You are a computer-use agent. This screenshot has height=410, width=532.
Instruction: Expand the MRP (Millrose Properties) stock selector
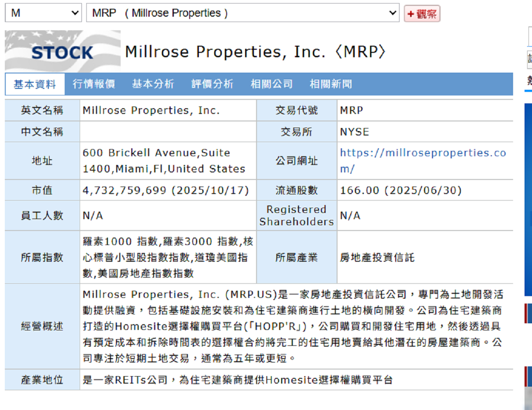click(x=242, y=13)
